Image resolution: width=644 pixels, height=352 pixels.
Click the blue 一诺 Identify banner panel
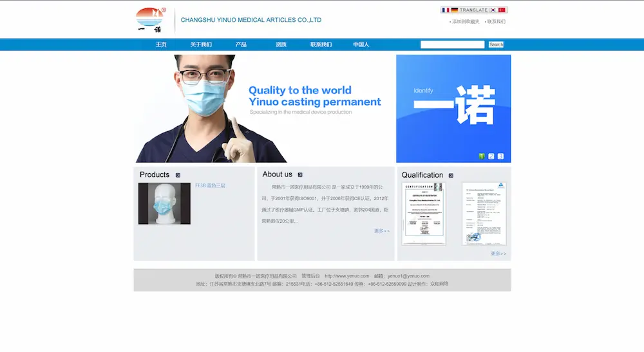pos(453,109)
